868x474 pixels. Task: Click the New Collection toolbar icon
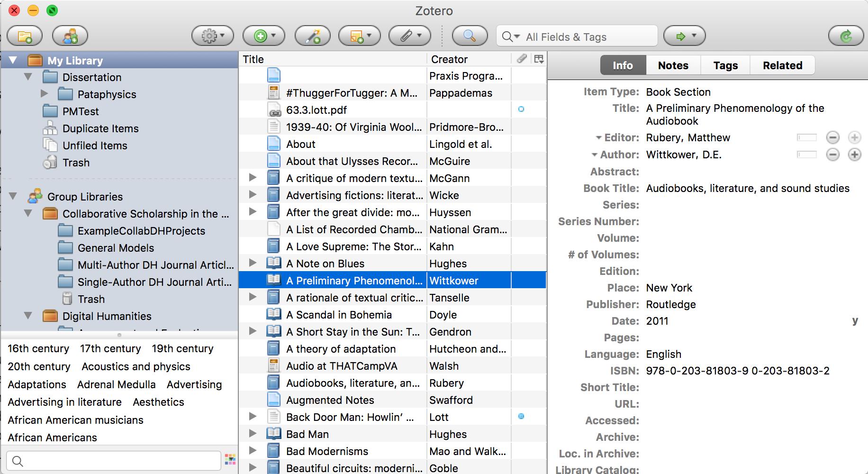(x=25, y=36)
